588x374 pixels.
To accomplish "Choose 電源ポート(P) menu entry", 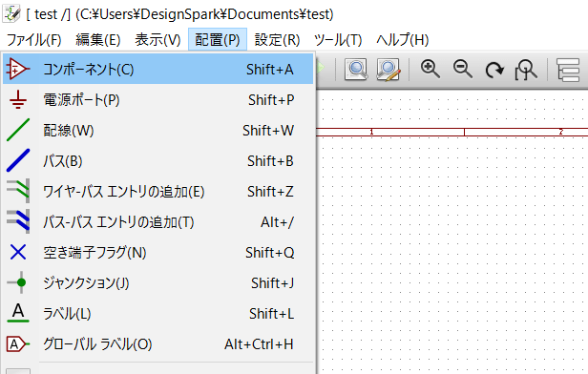I will coord(157,99).
